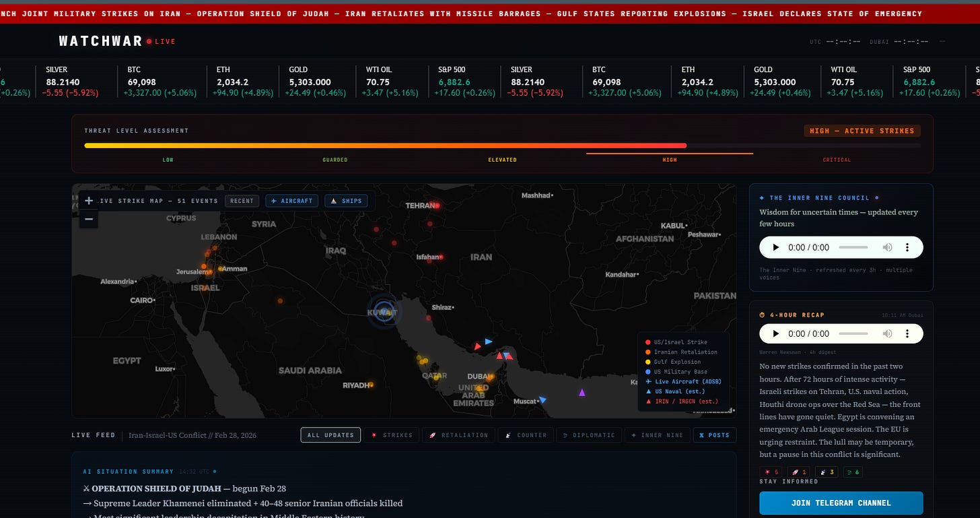Seek within the 4-Hour Recap progress bar
980x518 pixels.
point(853,333)
